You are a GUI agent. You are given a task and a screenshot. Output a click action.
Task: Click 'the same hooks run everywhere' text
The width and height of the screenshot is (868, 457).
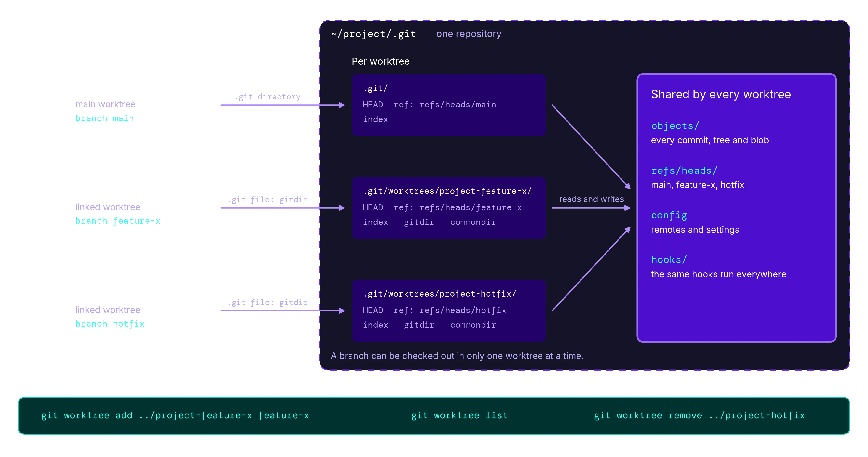click(718, 274)
